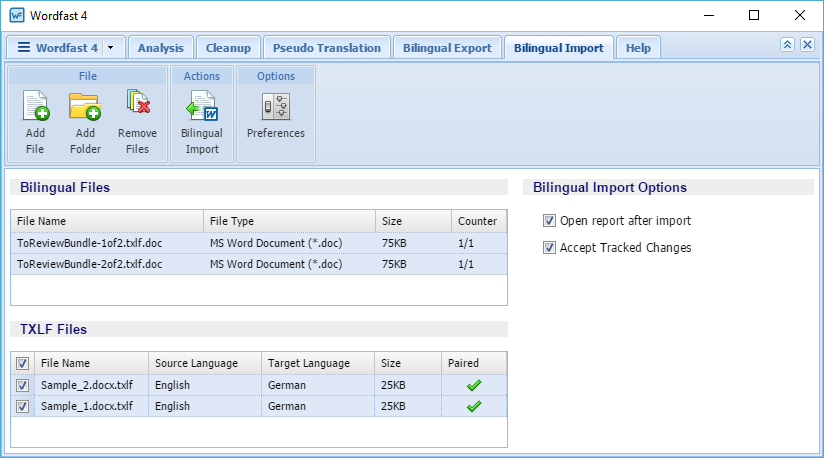Select the Sample_2.docx.txlf file name

87,385
